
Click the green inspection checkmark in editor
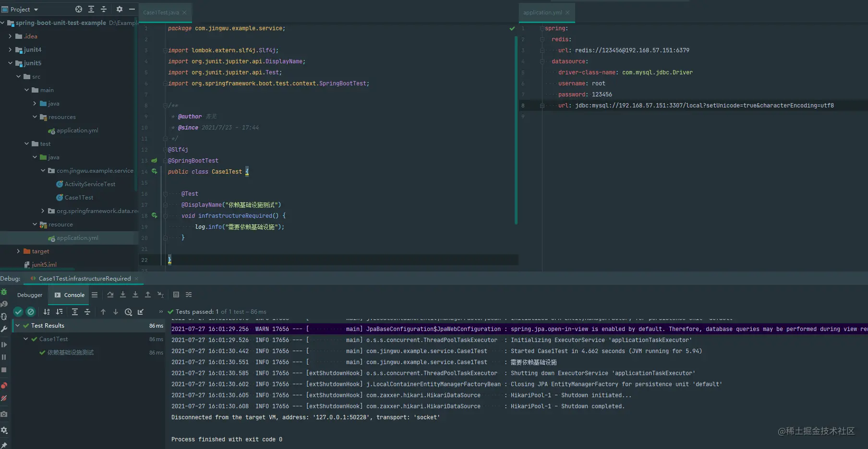click(x=512, y=28)
